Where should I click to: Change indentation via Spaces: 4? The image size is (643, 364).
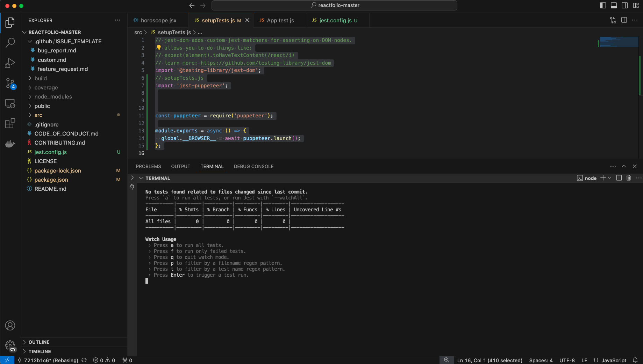[541, 360]
